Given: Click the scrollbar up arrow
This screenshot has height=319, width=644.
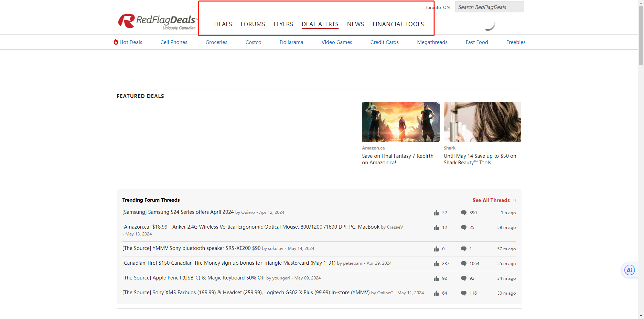Looking at the screenshot, I should point(641,2).
